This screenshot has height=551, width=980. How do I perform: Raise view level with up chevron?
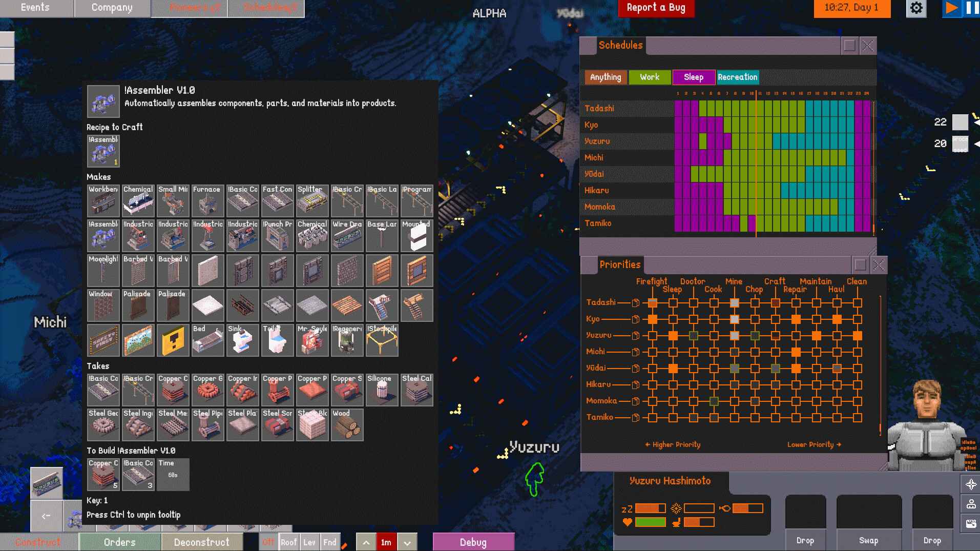point(366,542)
